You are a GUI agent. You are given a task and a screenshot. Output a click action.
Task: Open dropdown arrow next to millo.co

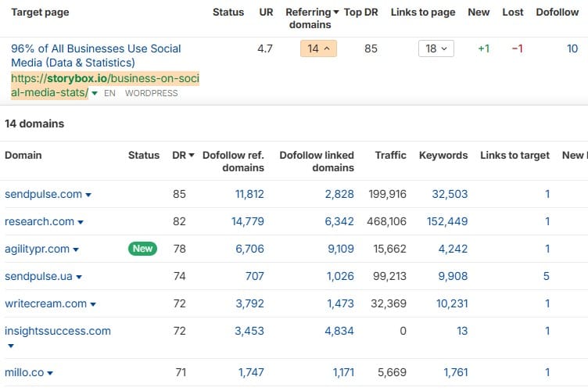coord(51,374)
